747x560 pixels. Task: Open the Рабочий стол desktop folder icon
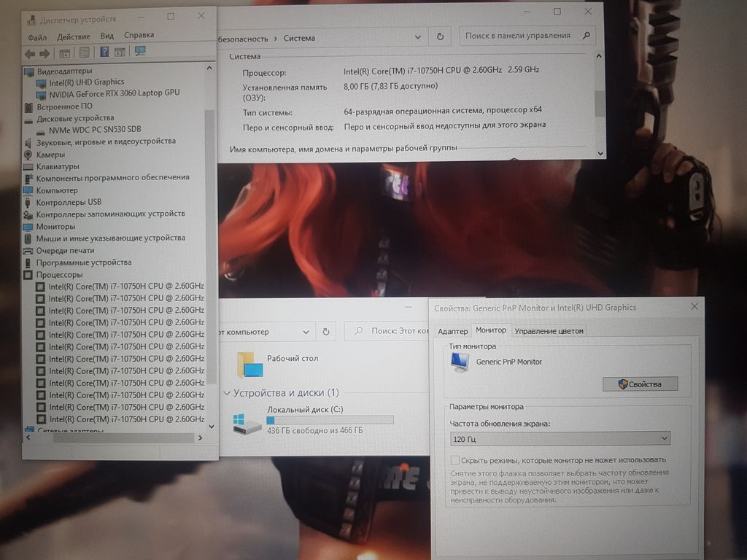249,364
